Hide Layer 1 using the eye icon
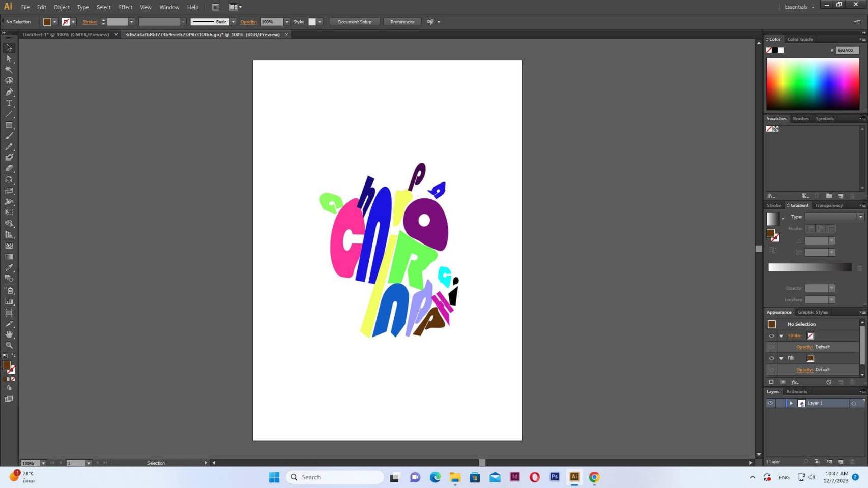 point(770,403)
